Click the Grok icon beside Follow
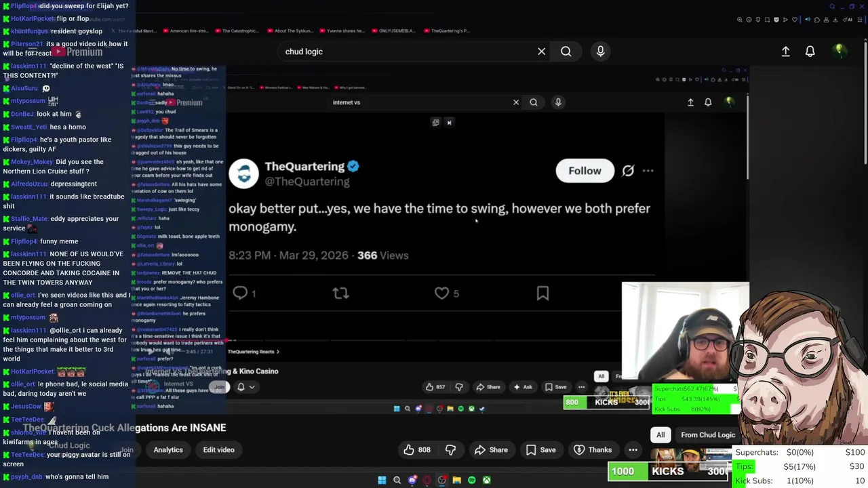868x488 pixels. [x=628, y=171]
